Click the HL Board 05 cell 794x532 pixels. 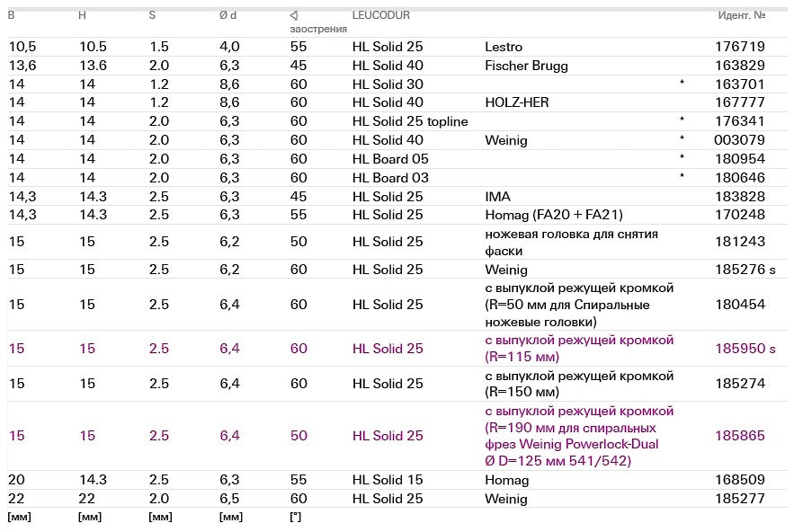coord(390,159)
